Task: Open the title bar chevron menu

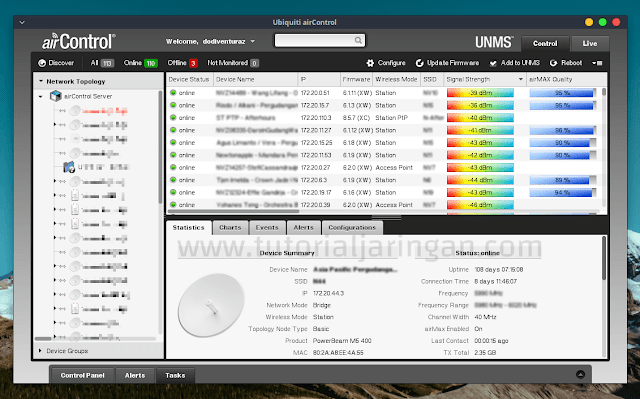Action: (x=22, y=22)
